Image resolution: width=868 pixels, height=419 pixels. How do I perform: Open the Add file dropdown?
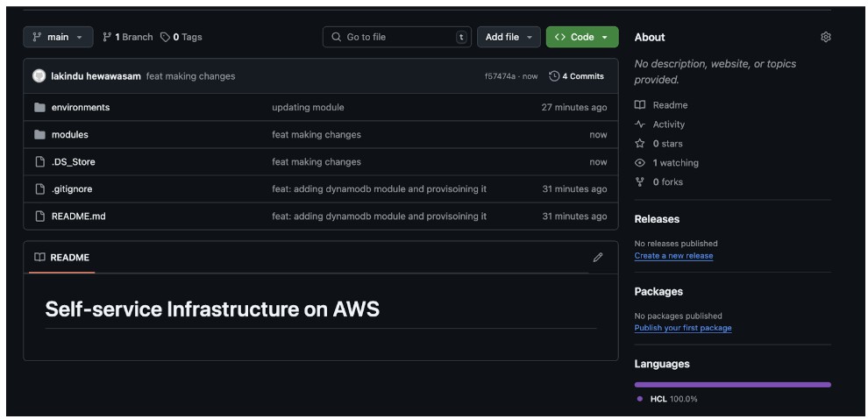(509, 37)
